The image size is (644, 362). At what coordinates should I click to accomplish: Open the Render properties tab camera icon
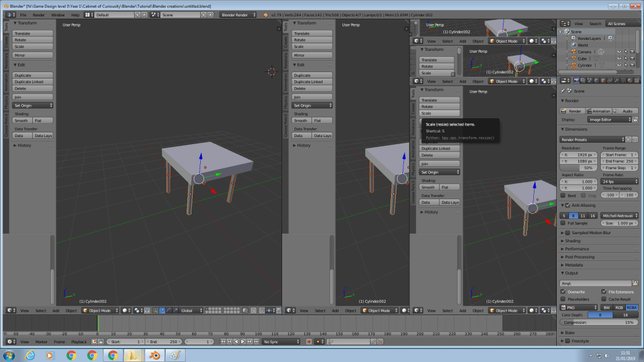coord(576,81)
